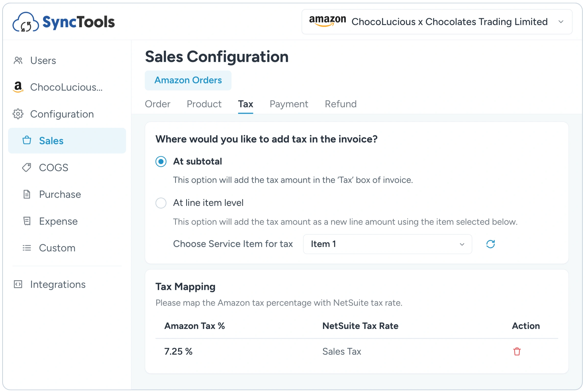Expand the account selector chevron

(561, 22)
